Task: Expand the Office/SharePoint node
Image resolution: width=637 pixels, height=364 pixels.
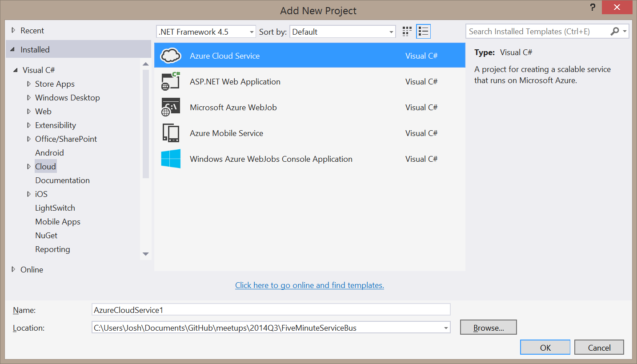Action: point(29,139)
